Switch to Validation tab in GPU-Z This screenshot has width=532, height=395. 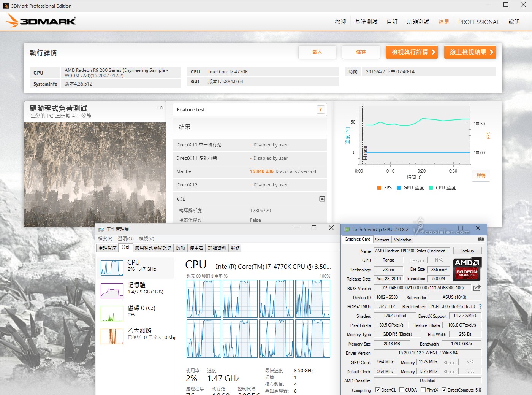click(x=402, y=240)
